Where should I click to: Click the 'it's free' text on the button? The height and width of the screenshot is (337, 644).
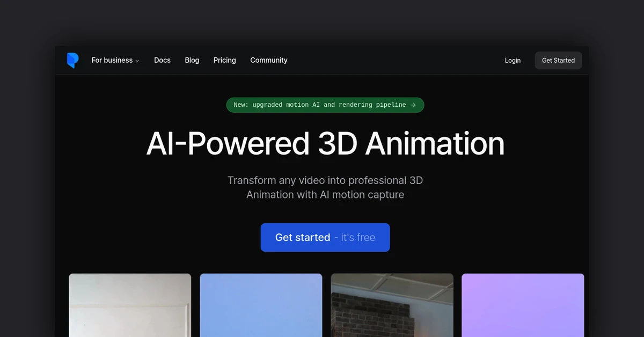click(x=358, y=238)
